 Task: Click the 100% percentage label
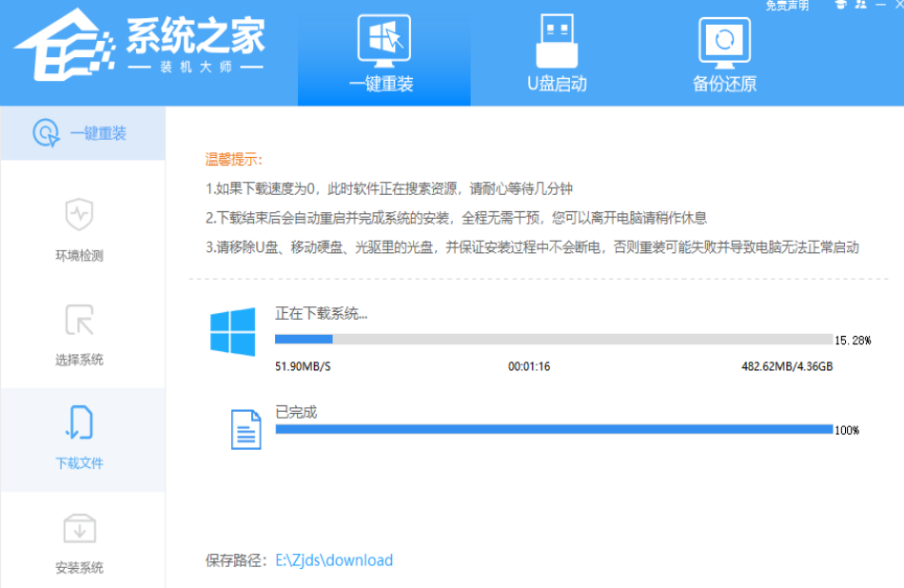pos(847,430)
